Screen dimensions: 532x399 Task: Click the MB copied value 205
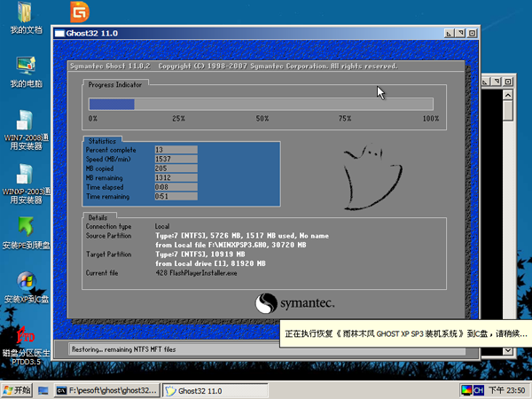(176, 168)
